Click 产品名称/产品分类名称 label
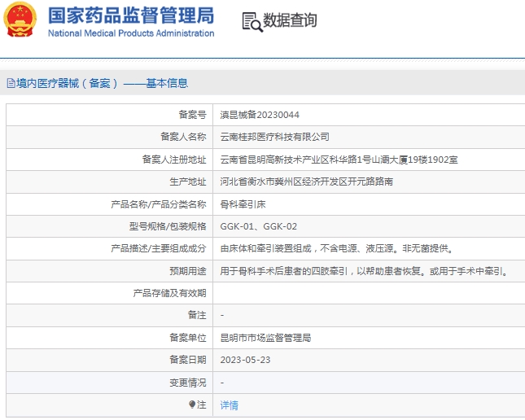 tap(159, 204)
